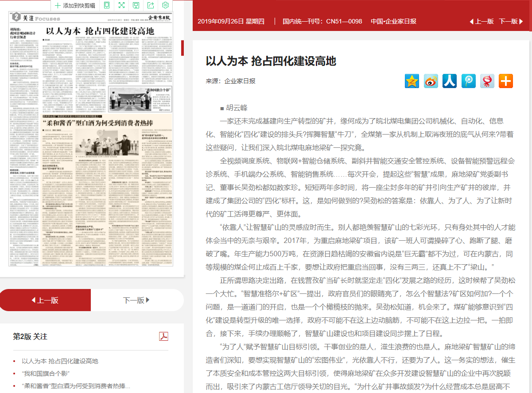Click the fullscreen expand arrows icon
Viewport: 532px width, 393px height.
[121, 5]
